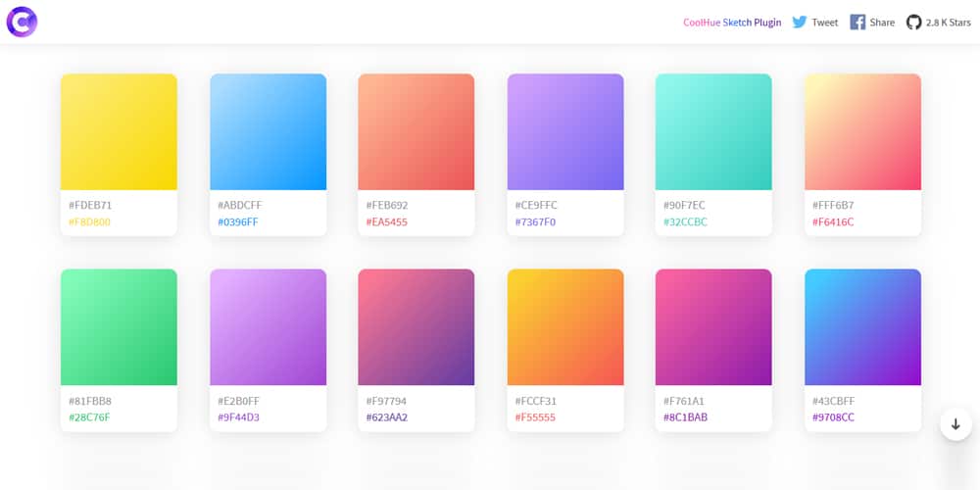Image resolution: width=980 pixels, height=490 pixels.
Task: Select the yellow #FDEB71 gradient swatch
Action: [x=119, y=131]
